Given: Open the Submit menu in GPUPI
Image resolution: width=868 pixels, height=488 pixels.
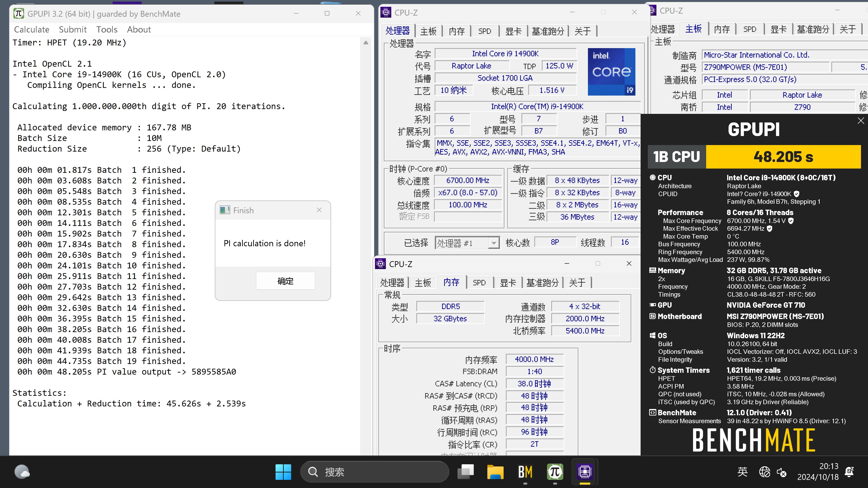Looking at the screenshot, I should click(x=73, y=30).
